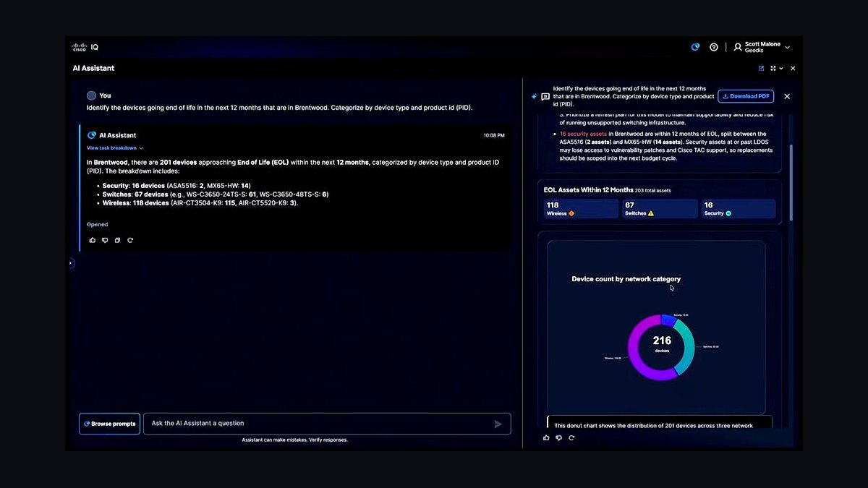
Task: Open the help question mark icon
Action: pos(714,47)
